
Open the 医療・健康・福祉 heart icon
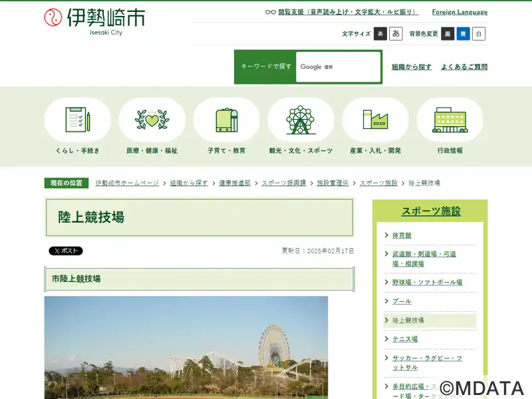(x=152, y=120)
